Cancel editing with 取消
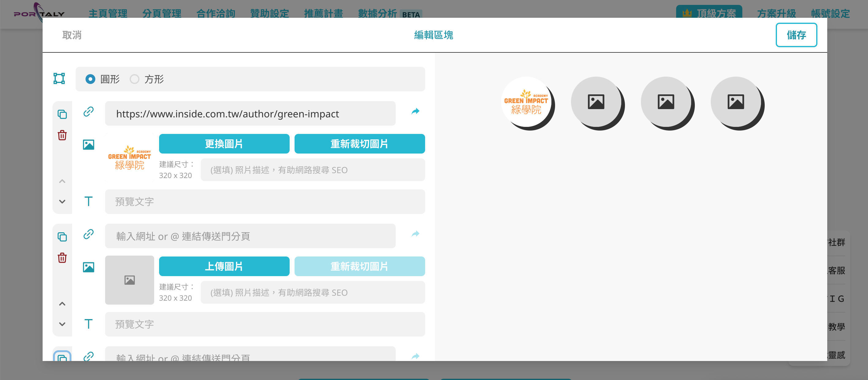868x380 pixels. pos(72,35)
